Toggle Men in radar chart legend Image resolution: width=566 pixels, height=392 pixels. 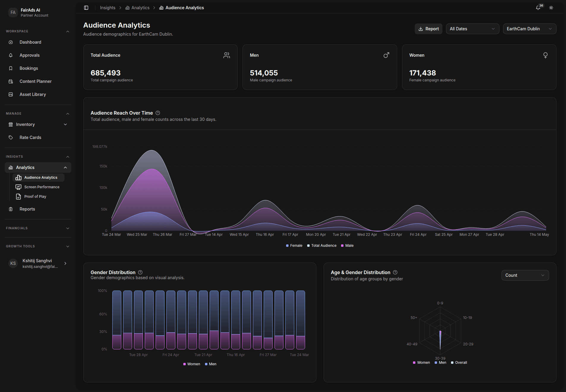(440, 363)
